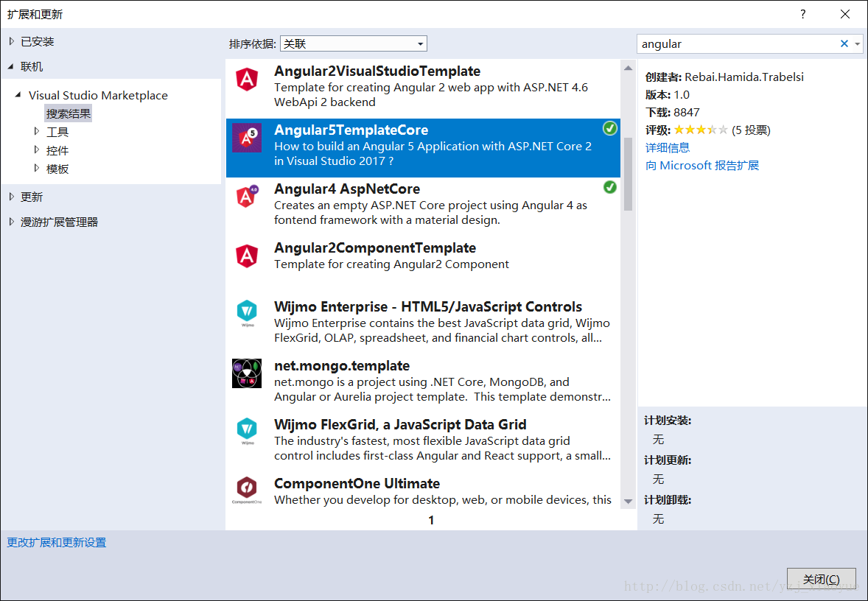Click the 下载: 8847 download count
868x601 pixels.
(673, 113)
